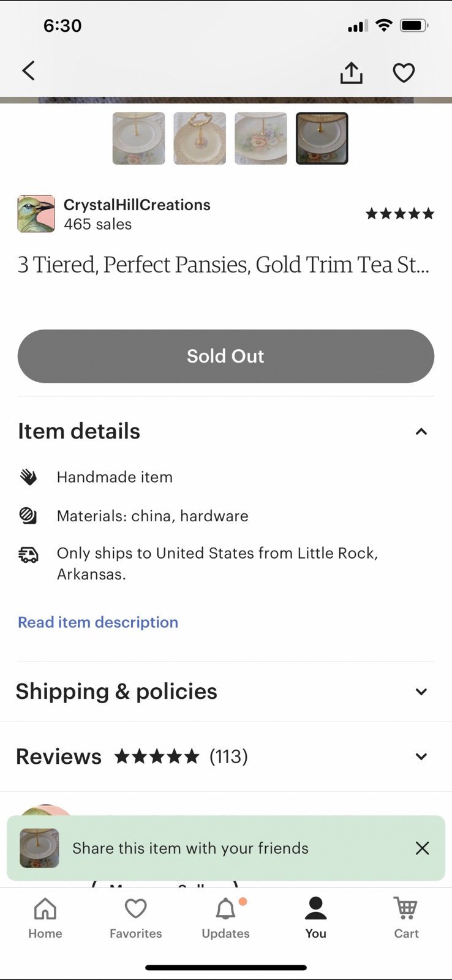Dismiss the share banner with X

tap(422, 848)
